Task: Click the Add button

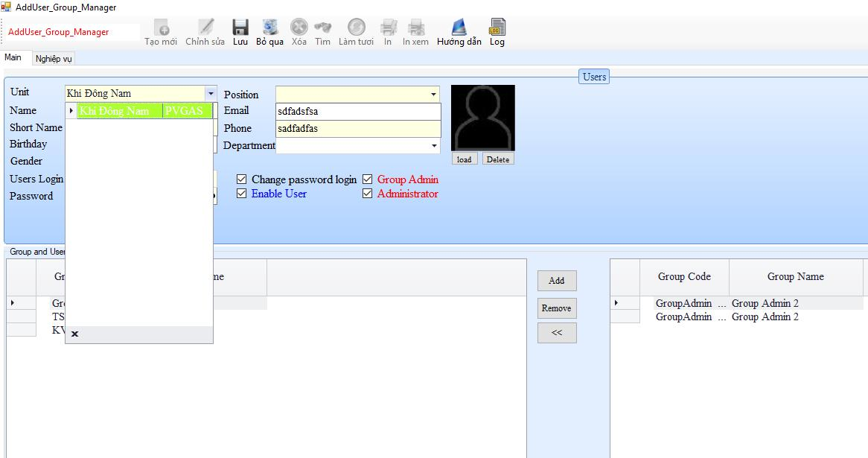Action: (x=557, y=281)
